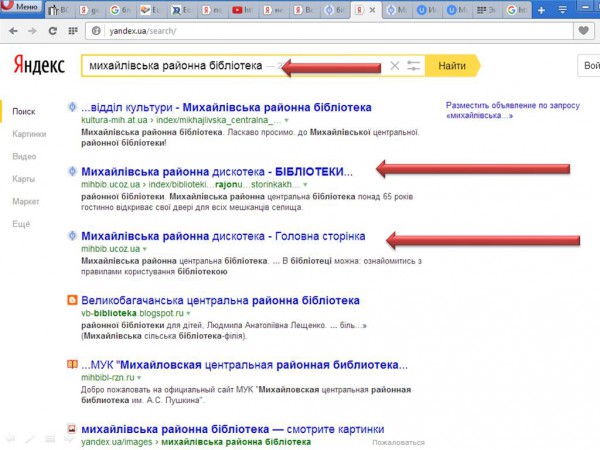Click the favicon of the відділ культури result

click(x=72, y=107)
